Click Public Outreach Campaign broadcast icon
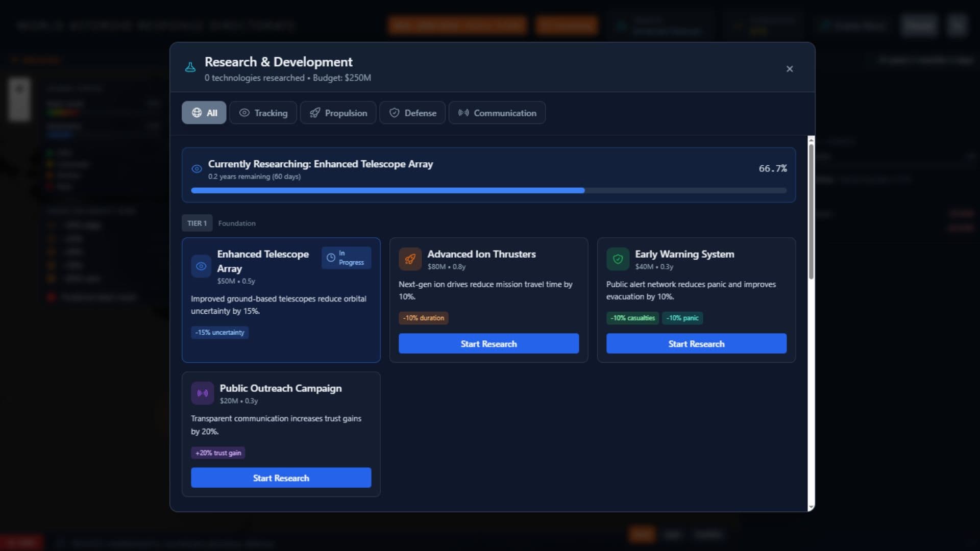980x551 pixels. (203, 393)
